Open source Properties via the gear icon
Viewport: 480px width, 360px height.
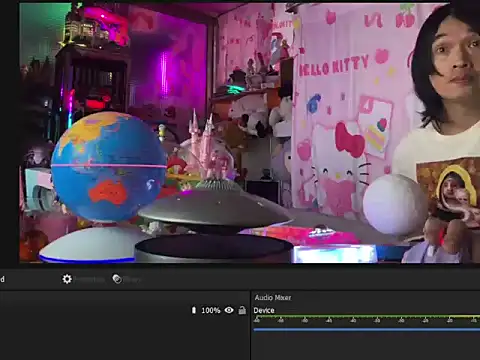pyautogui.click(x=67, y=279)
